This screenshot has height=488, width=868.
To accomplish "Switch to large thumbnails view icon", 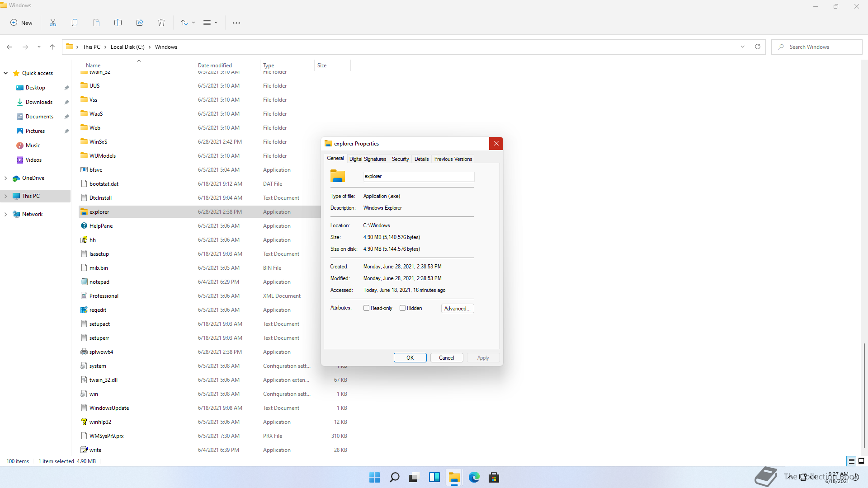I will [861, 461].
